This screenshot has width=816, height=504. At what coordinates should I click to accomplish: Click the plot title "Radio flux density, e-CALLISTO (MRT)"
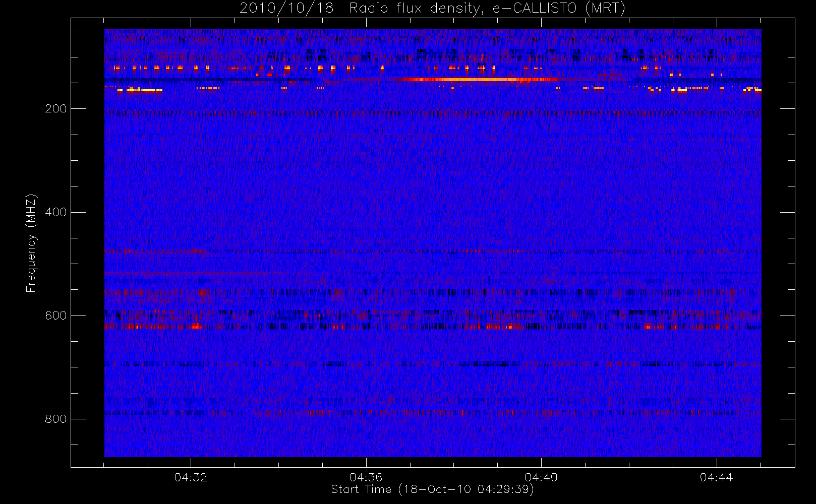(487, 9)
